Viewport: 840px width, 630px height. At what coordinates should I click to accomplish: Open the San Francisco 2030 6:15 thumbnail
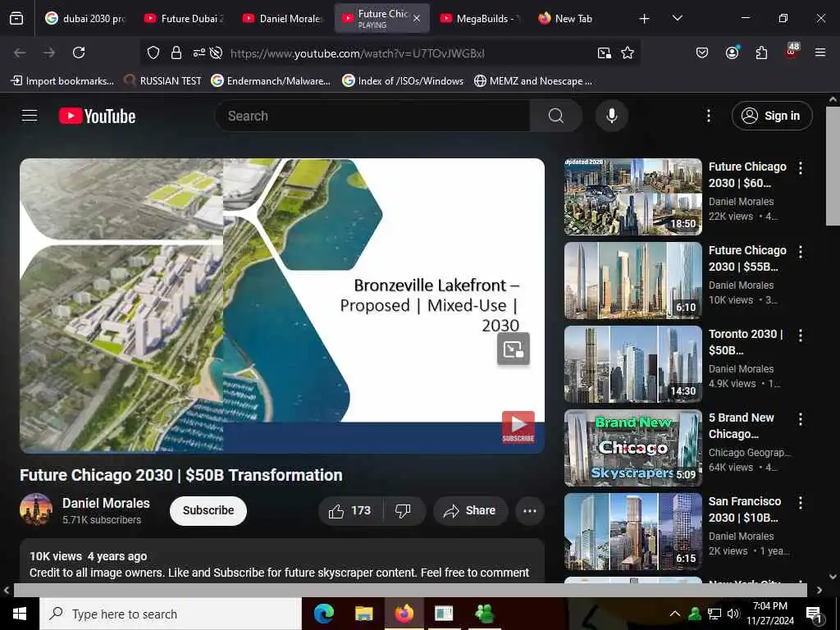point(632,532)
